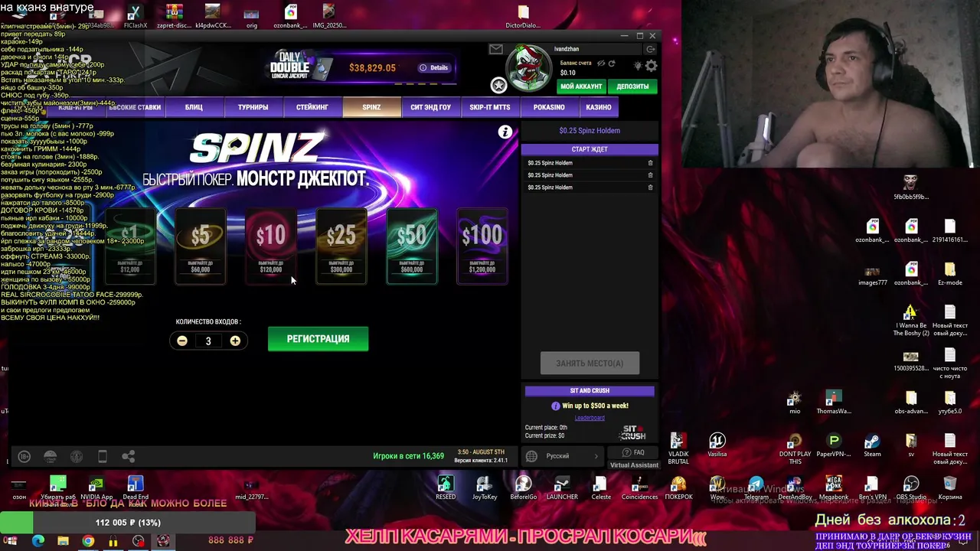Switch to the POKASINO tab

[x=549, y=107]
